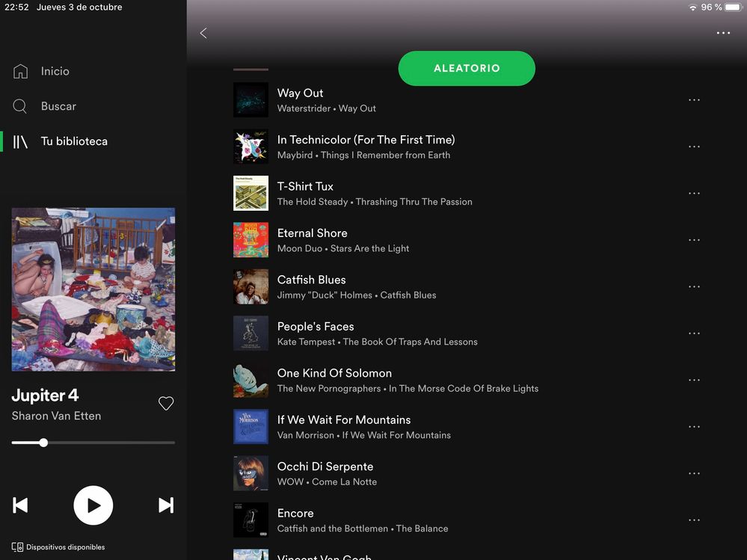Image resolution: width=747 pixels, height=560 pixels.
Task: Play the song Encore
Action: point(295,514)
